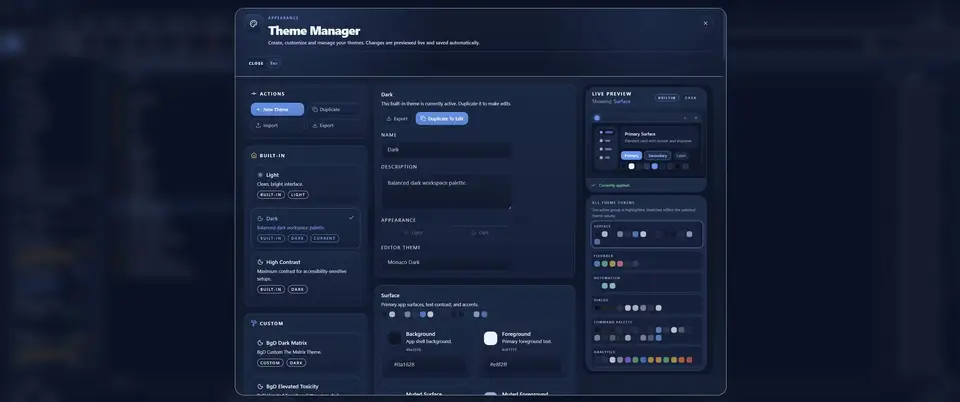
Task: Click the Secondary button in the preview
Action: 658,155
